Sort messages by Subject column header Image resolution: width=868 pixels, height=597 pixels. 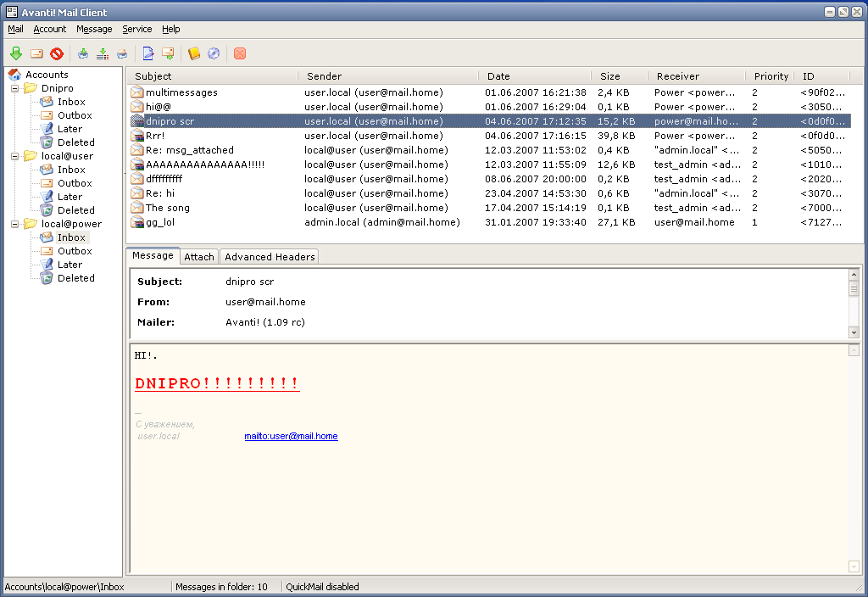pos(212,76)
